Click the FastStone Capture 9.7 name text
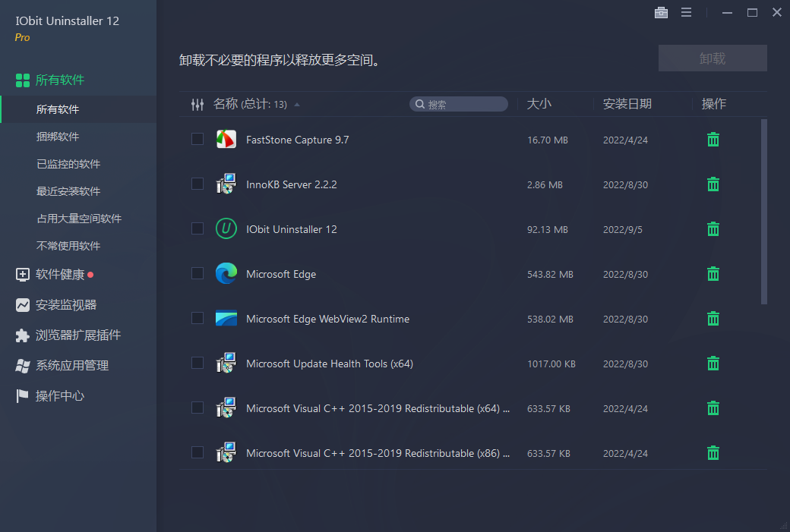790x532 pixels. point(297,140)
